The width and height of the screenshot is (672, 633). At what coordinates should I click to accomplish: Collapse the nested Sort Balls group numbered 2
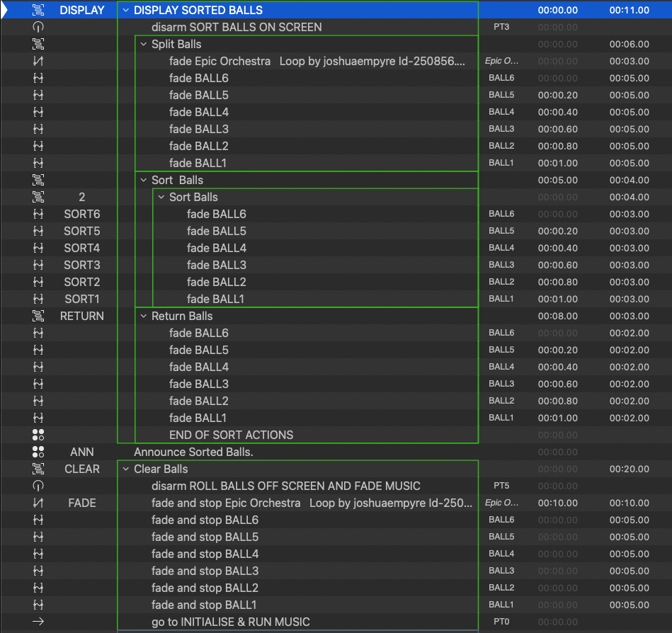point(161,198)
